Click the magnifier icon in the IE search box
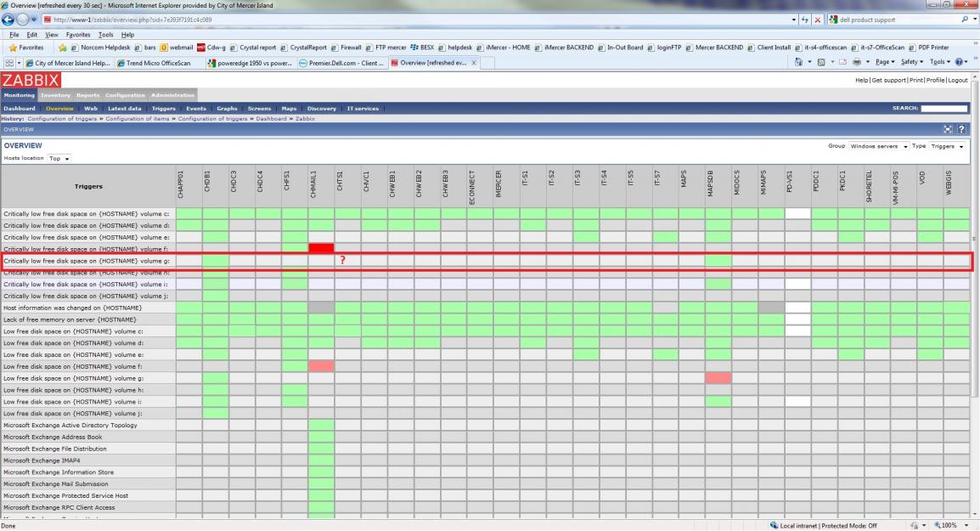 [x=965, y=20]
